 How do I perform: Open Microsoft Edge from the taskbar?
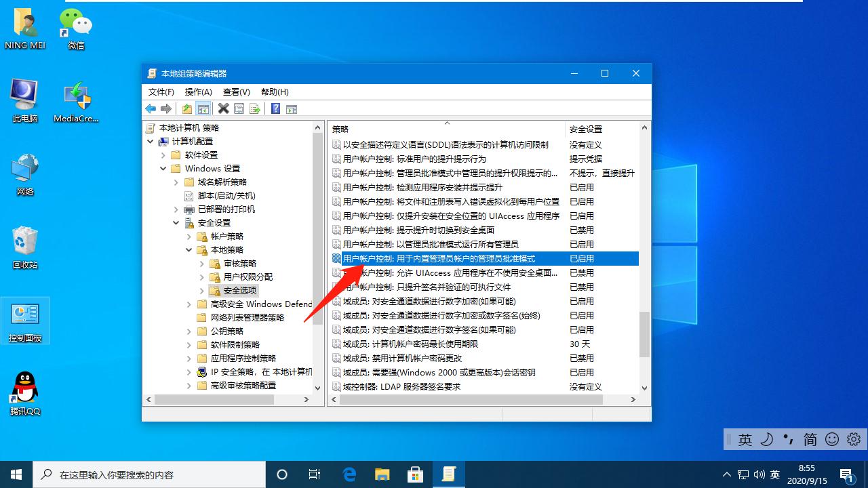click(349, 474)
